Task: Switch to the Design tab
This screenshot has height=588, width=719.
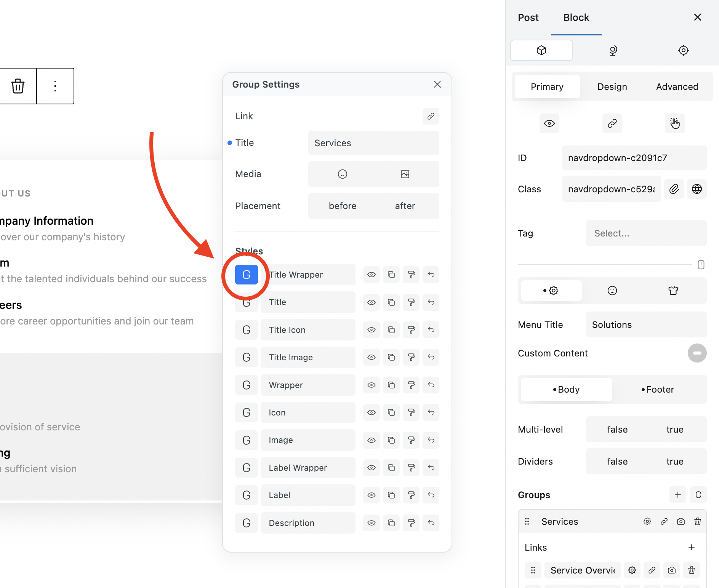Action: pos(612,86)
